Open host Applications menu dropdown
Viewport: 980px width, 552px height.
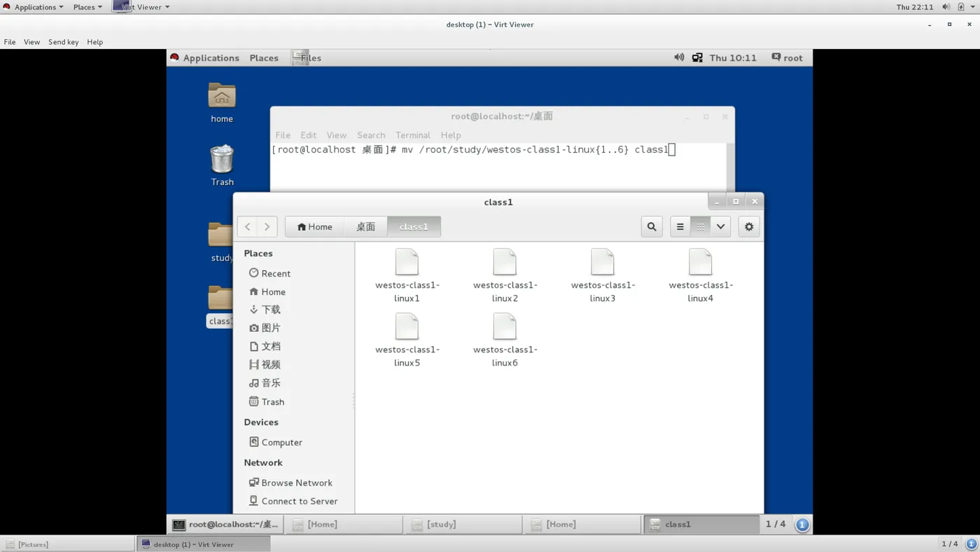coord(33,7)
